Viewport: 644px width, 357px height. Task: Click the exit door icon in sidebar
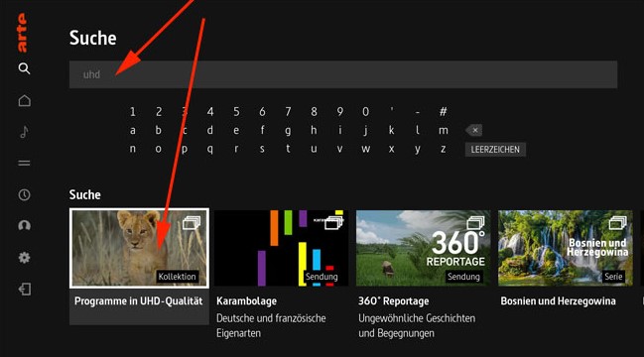point(24,290)
